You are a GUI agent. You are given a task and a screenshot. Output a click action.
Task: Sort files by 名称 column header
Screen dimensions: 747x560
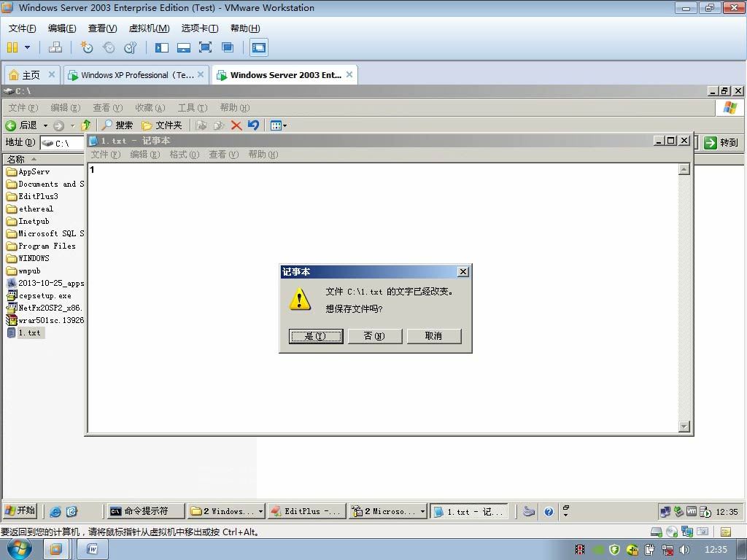43,159
